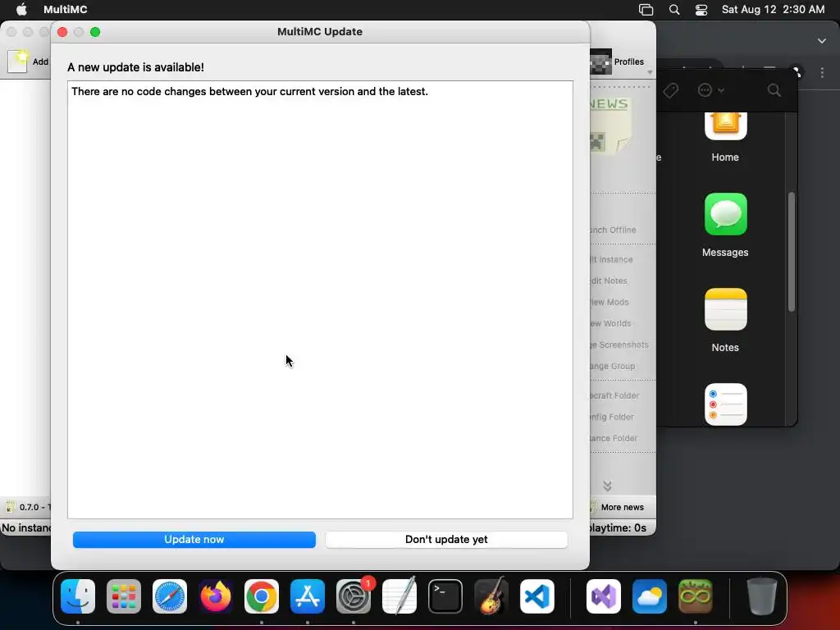
Task: Open Firefox from the Dock
Action: (216, 596)
